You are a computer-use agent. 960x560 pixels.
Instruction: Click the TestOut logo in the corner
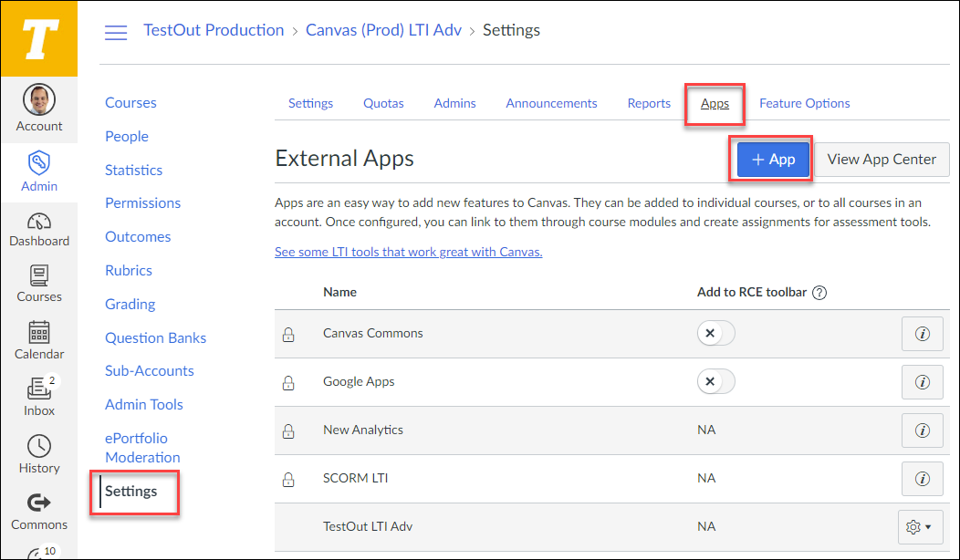[x=39, y=38]
